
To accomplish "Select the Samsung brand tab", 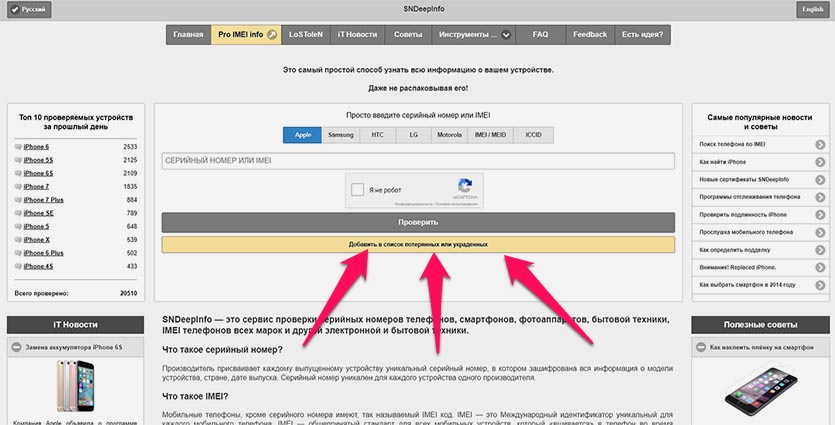I will (341, 135).
